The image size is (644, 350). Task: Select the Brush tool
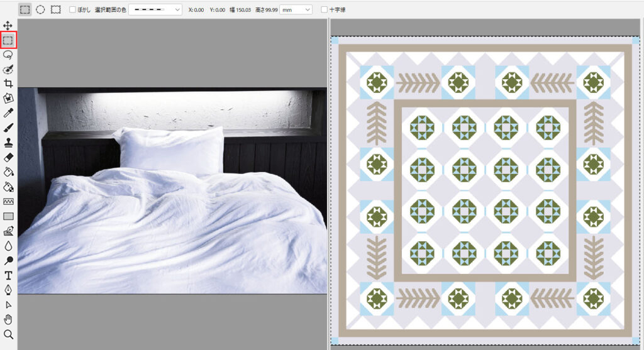click(8, 128)
